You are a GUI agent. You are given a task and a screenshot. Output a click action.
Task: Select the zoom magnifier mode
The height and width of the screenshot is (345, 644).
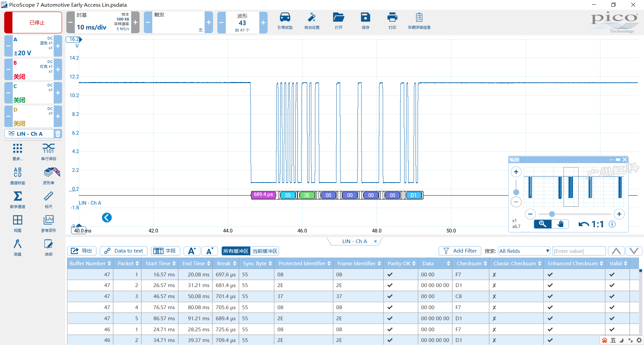543,224
